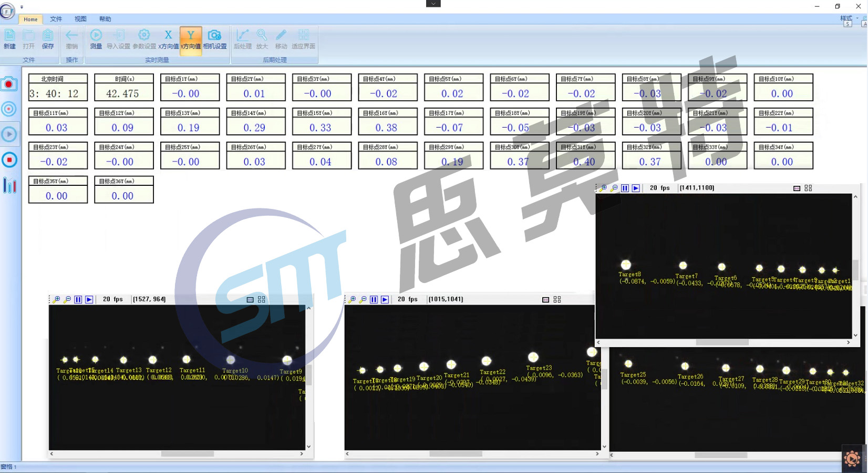Viewport: 868px width, 473px height.
Task: Pause the middle camera view feed
Action: coord(374,299)
